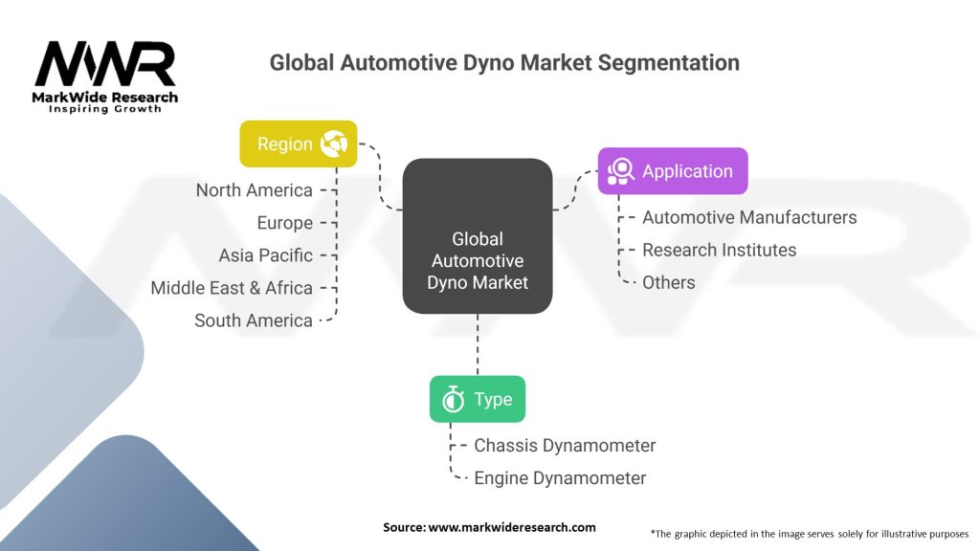
Task: Click the Asia Pacific entry
Action: point(266,255)
